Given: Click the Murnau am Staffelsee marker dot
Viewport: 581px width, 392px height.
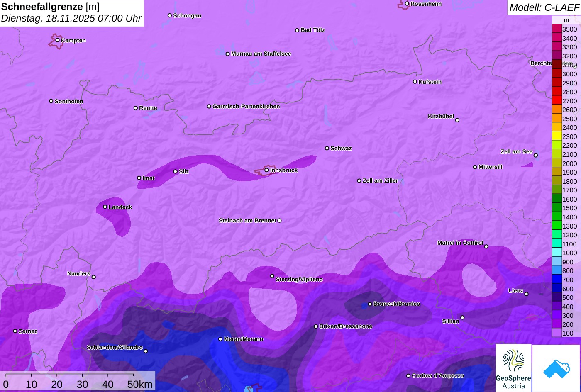Looking at the screenshot, I should point(227,54).
